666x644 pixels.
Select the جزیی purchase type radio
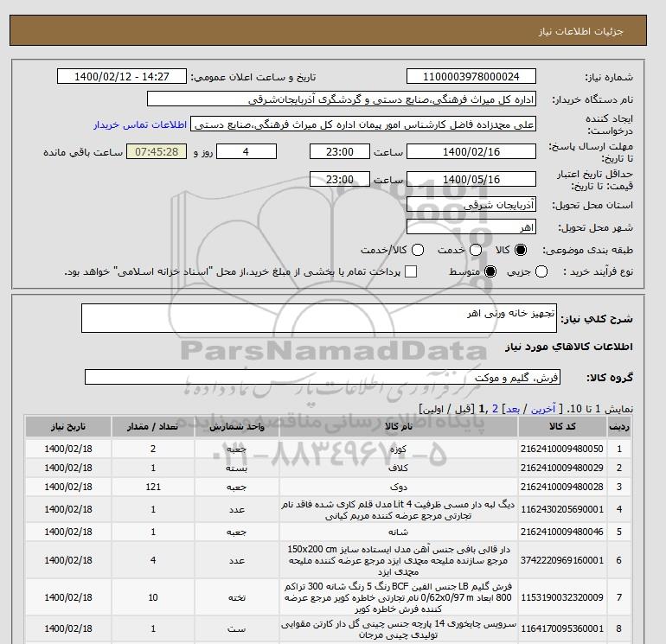coord(541,271)
